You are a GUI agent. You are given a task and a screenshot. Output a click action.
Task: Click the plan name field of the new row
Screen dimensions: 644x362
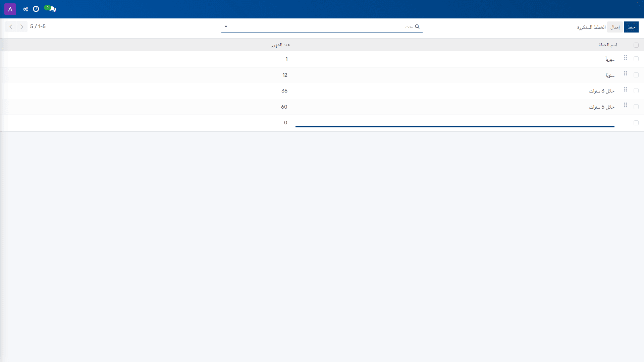[x=455, y=123]
